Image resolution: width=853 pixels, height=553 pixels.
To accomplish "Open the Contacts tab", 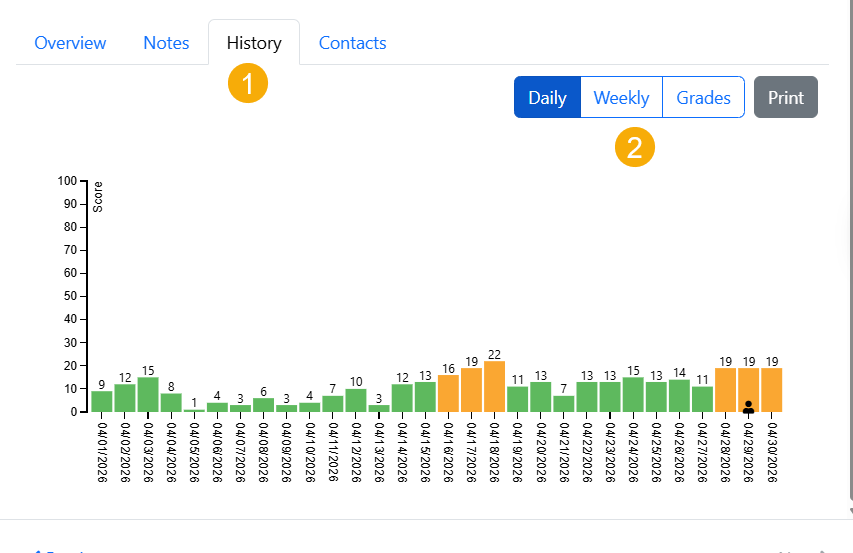I will coord(353,43).
